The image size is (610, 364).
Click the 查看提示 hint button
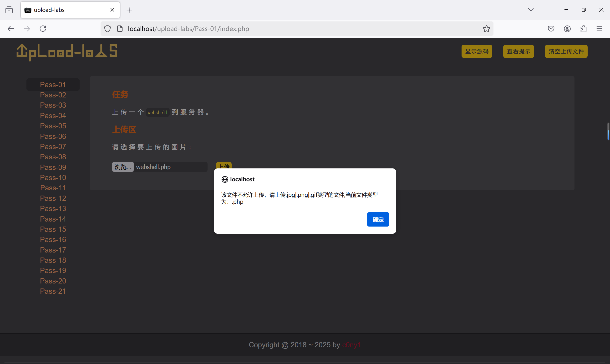click(x=518, y=51)
